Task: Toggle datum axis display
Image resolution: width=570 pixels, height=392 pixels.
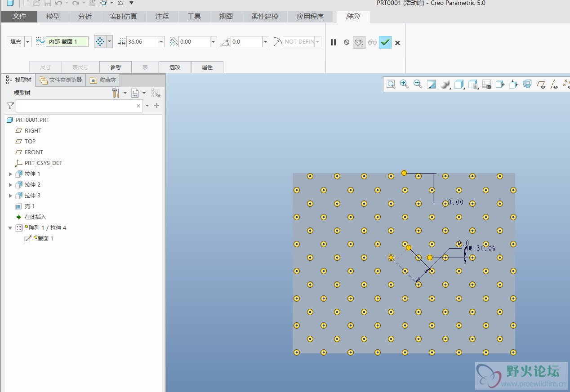Action: [554, 84]
